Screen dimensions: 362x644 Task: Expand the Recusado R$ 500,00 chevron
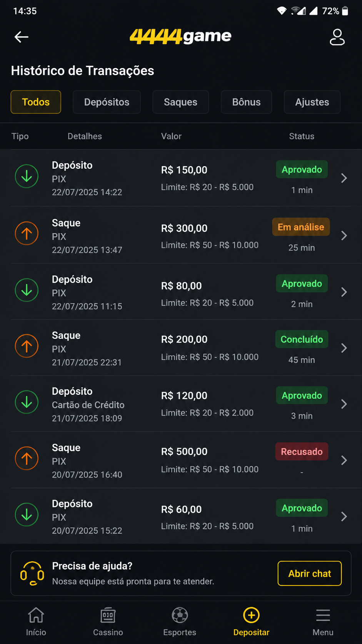click(344, 460)
